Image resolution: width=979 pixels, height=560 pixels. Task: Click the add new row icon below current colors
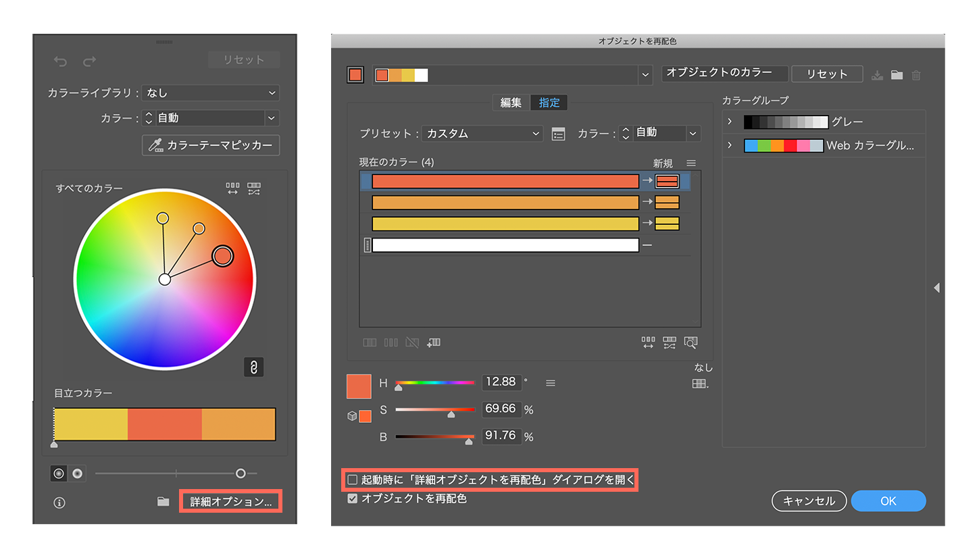(433, 342)
